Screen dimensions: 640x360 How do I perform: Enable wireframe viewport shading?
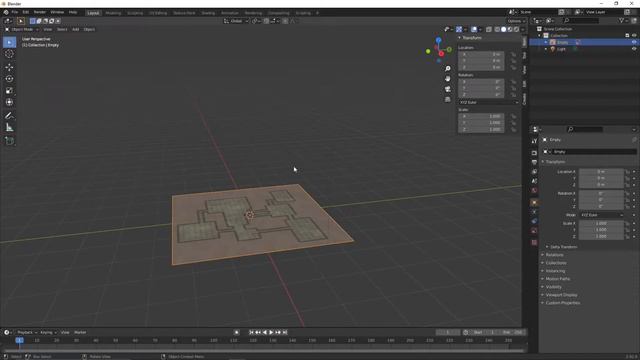click(x=497, y=29)
